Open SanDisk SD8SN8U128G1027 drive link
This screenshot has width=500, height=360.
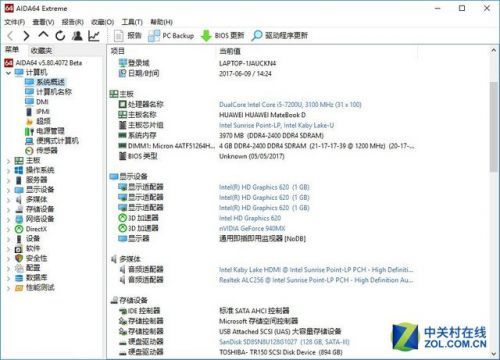pos(284,342)
